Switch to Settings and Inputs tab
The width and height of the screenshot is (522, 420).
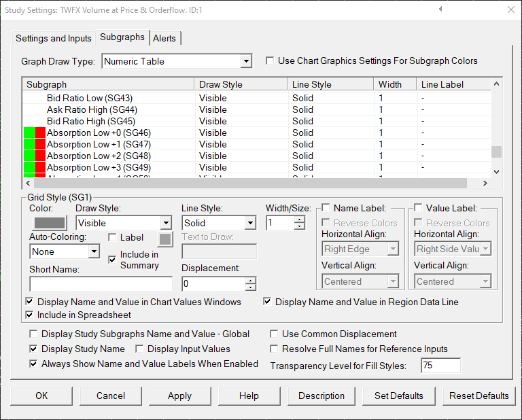tap(54, 38)
